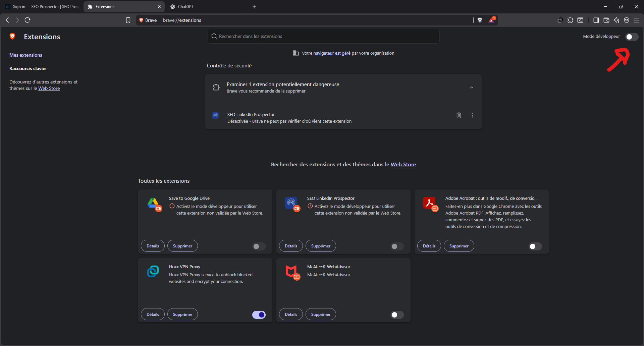Click the Brave VPN shield icon
Image resolution: width=644 pixels, height=346 pixels.
tap(627, 20)
